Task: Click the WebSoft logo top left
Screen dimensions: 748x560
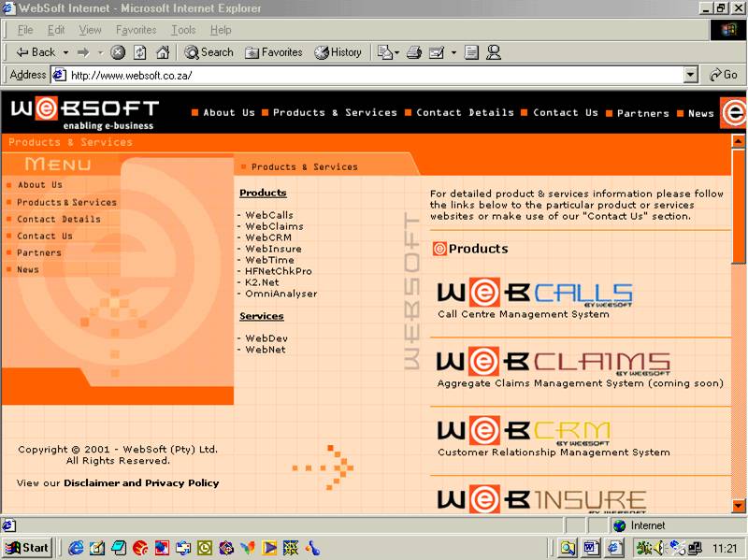Action: 84,113
